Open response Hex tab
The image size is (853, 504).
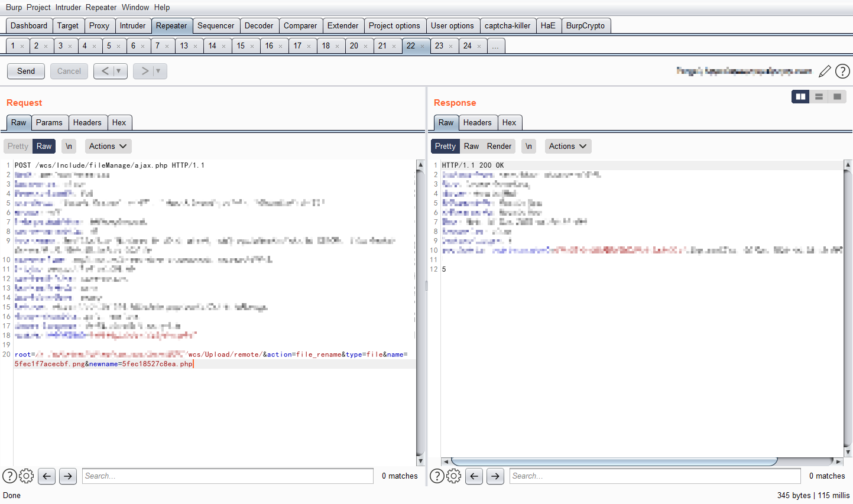tap(509, 122)
